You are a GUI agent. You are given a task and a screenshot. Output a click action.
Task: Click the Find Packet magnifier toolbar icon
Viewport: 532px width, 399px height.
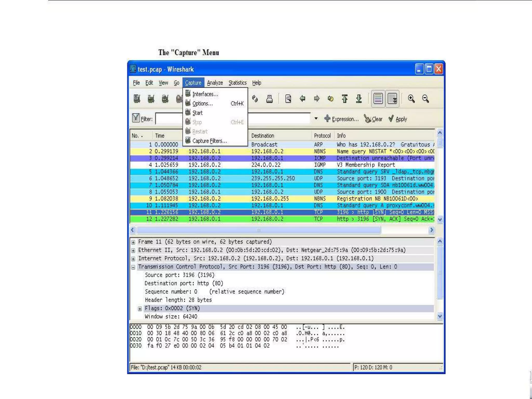click(288, 99)
